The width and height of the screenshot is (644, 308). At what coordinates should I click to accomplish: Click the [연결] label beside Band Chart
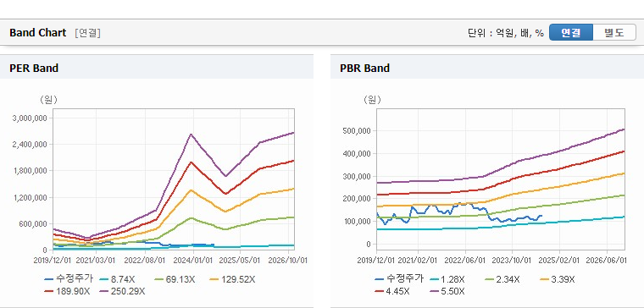[87, 33]
